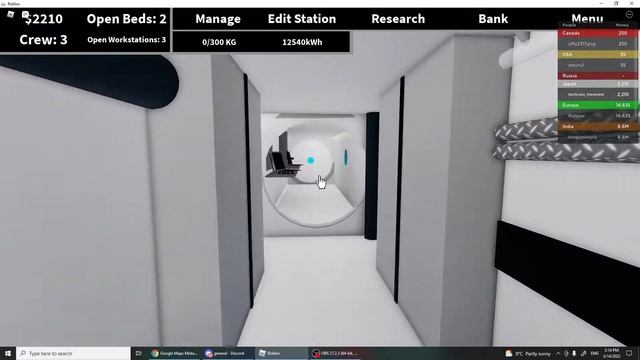Open the taskbar clock and date
The height and width of the screenshot is (360, 640).
[611, 353]
